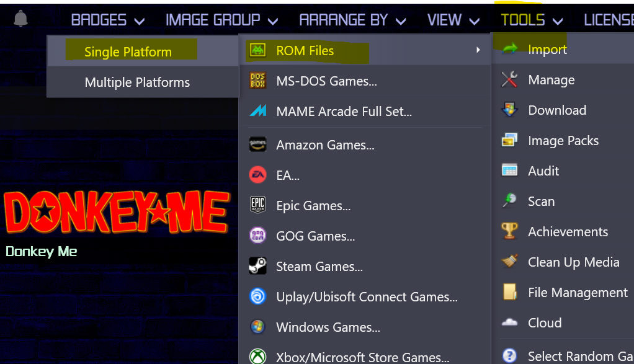This screenshot has width=634, height=364.
Task: Select MAME Arcade Full Set... entry
Action: click(x=365, y=111)
